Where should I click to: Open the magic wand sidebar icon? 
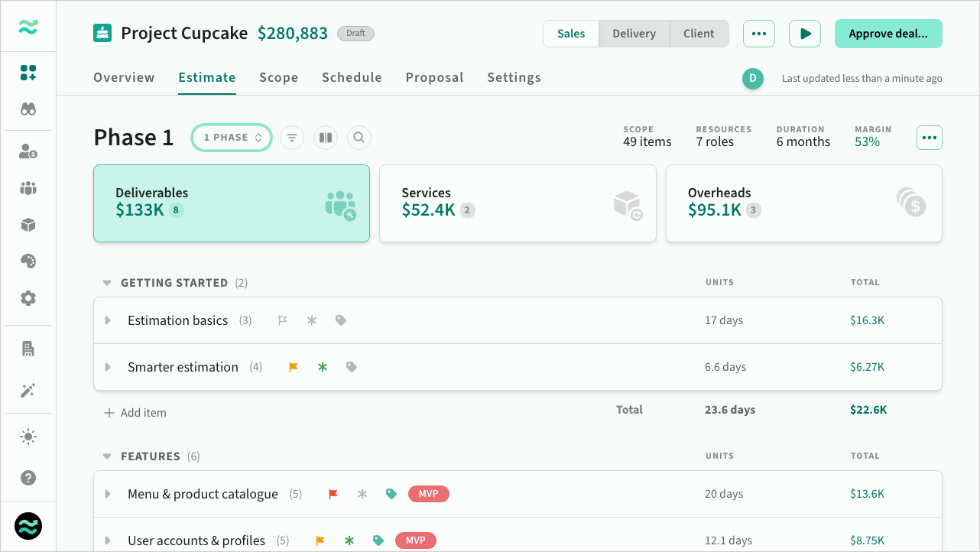click(x=28, y=391)
